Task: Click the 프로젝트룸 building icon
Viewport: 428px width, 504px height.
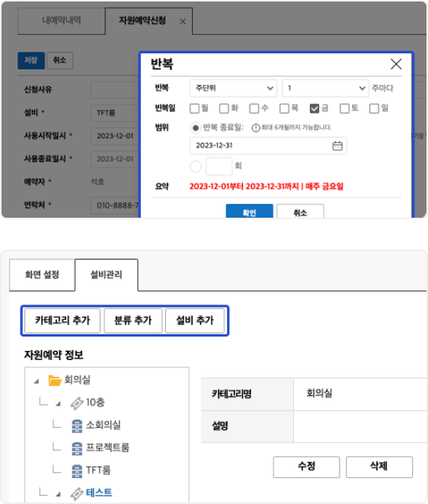Action: 76,448
